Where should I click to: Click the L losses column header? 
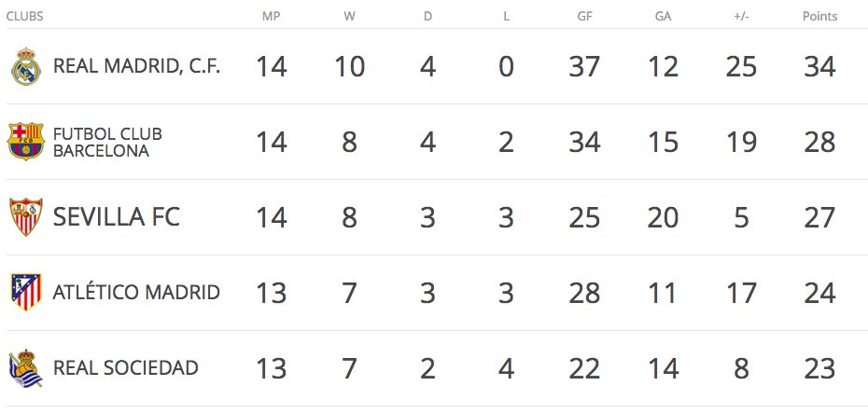pyautogui.click(x=506, y=16)
